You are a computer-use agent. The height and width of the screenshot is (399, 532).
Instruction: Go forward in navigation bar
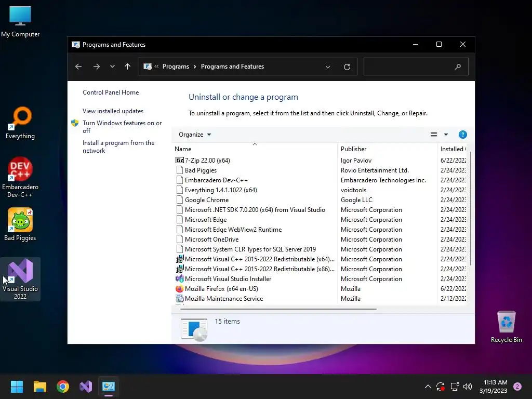point(97,66)
